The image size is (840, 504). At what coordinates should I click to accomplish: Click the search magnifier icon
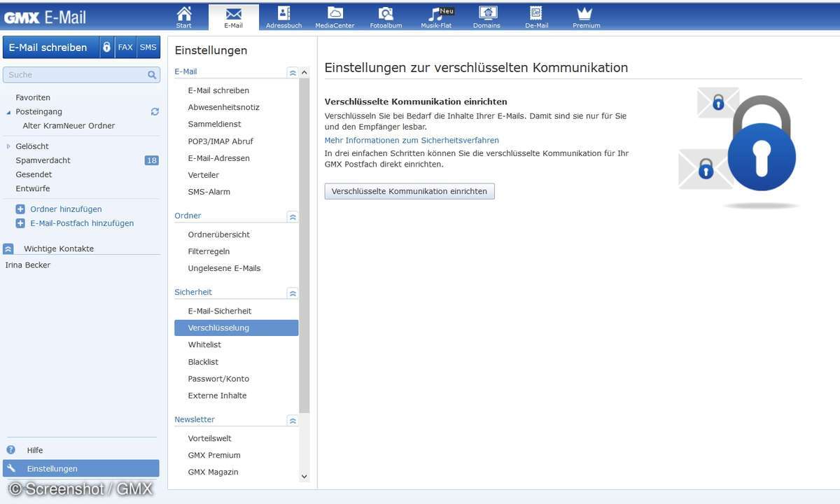pos(152,75)
